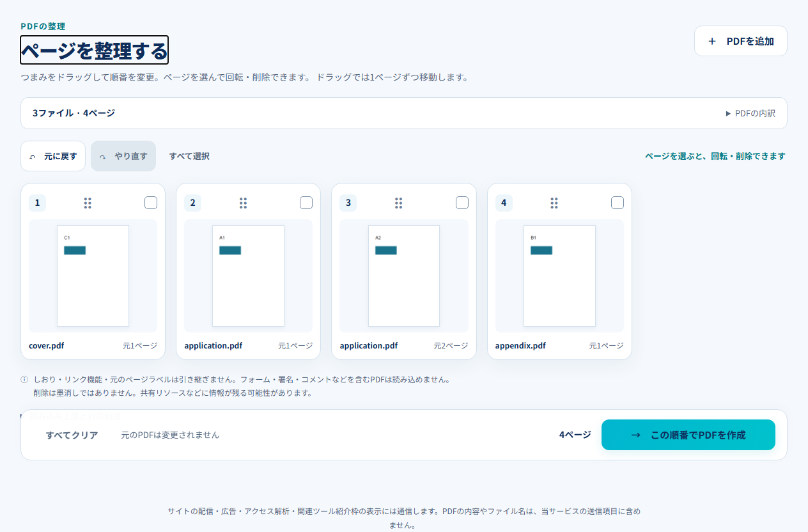Click the drag handle on page 2 card
The width and height of the screenshot is (808, 532).
(243, 203)
